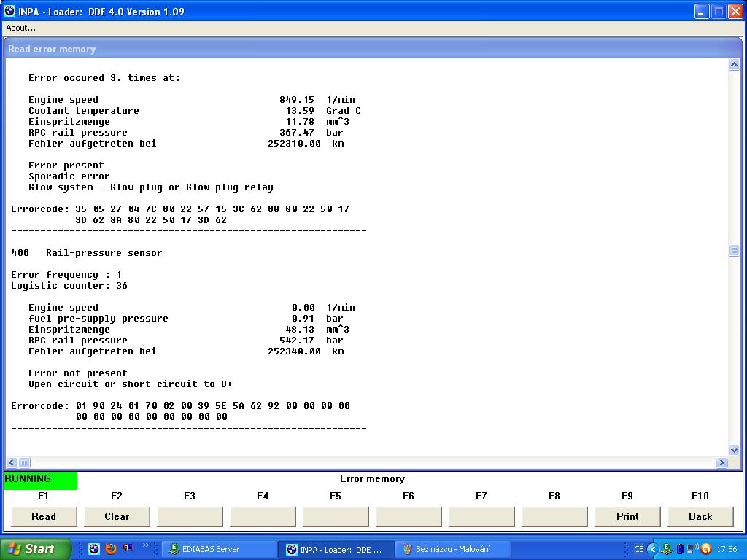
Task: Expand the Quick Launch overflow chevron
Action: (x=146, y=546)
